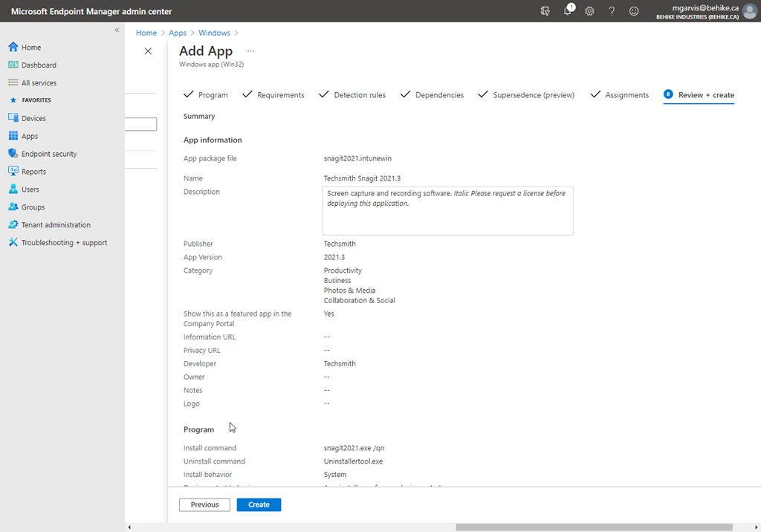Click the Devices icon in navigation
Viewport: 761px width, 532px height.
tap(13, 118)
